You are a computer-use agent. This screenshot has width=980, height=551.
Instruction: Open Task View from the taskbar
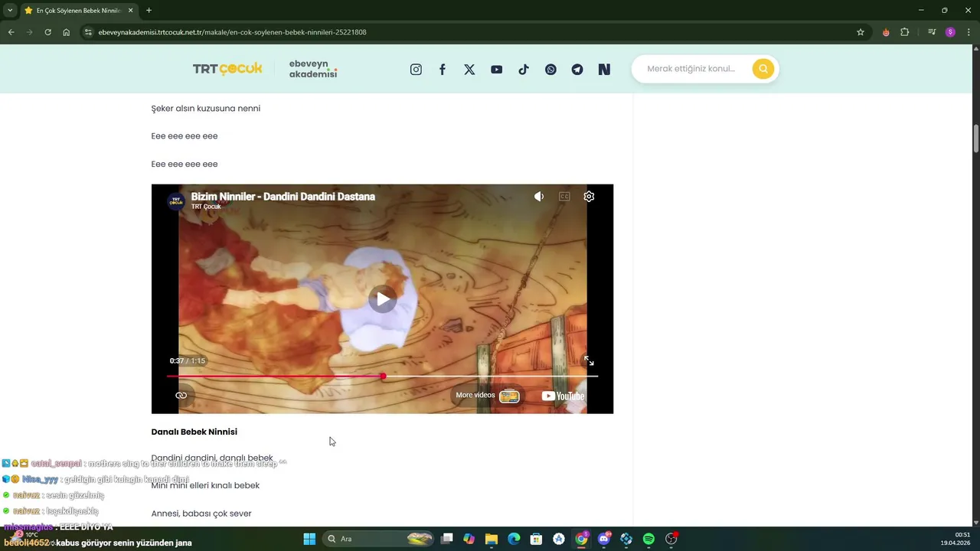447,539
